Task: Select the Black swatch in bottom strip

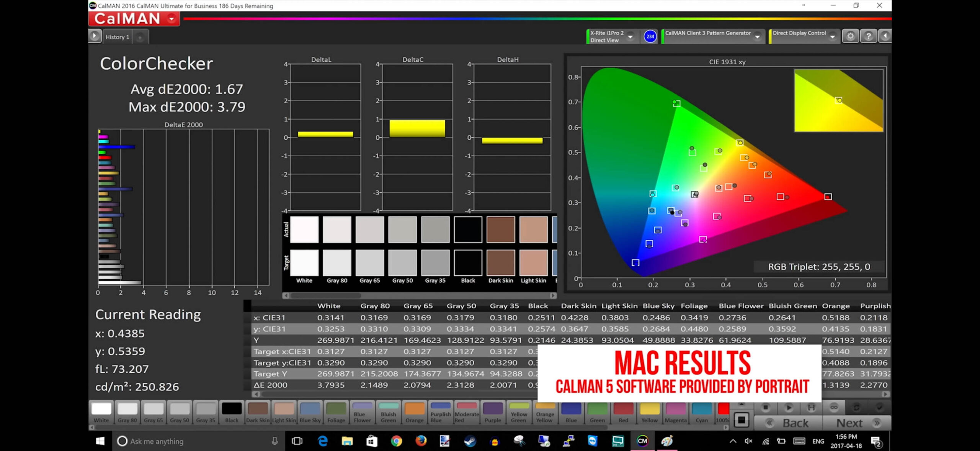Action: [x=232, y=412]
